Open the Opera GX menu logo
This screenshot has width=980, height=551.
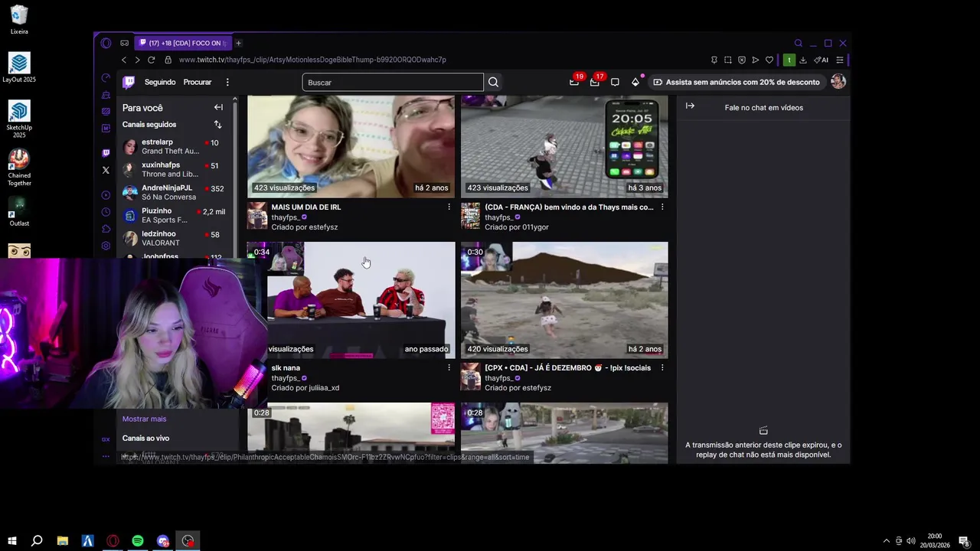(106, 43)
